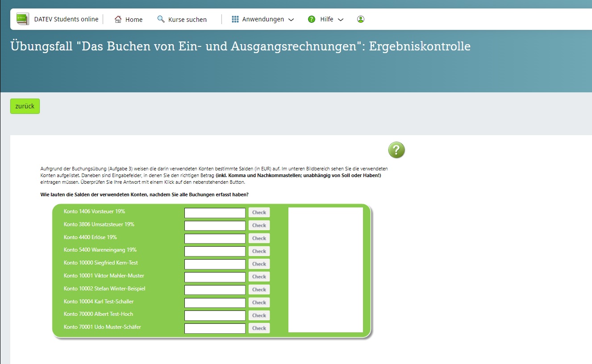Choose Kurse suchen from the navigation bar
This screenshot has width=592, height=364.
pos(187,19)
